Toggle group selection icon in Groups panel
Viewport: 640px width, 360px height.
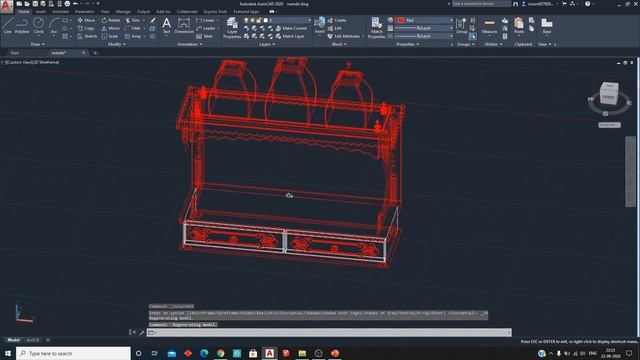point(472,36)
